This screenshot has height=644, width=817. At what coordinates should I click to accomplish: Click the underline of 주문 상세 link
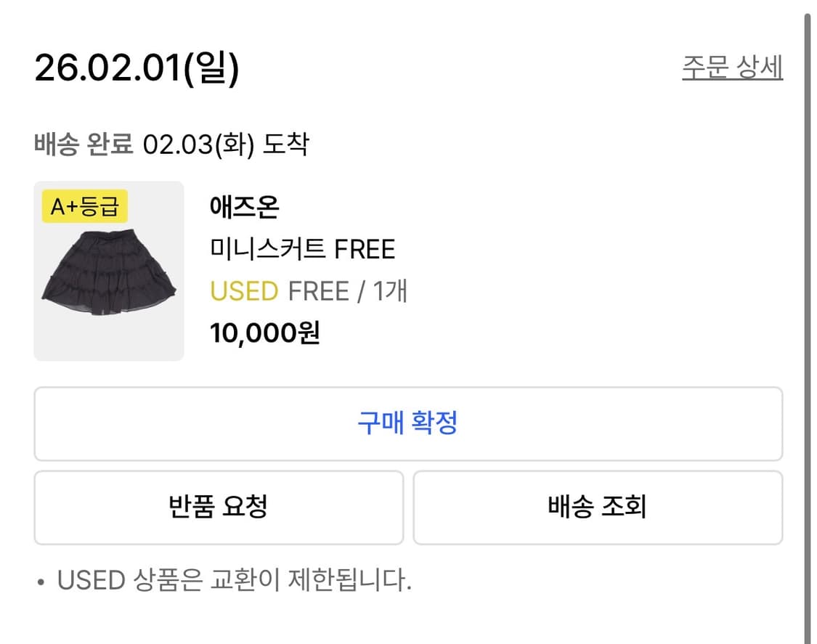click(732, 80)
